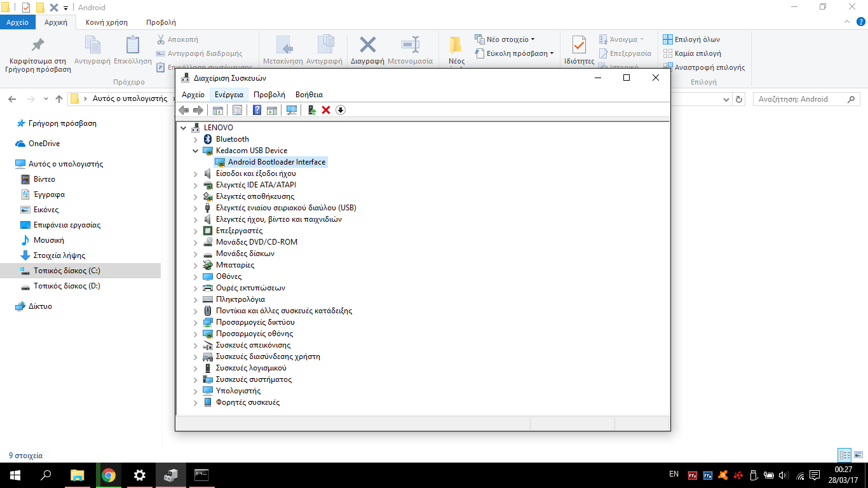Expand the Πληκτρολόγια category
This screenshot has width=868, height=488.
[196, 299]
